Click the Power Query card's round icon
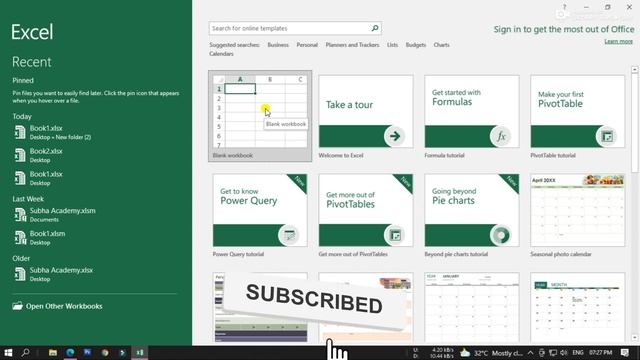Screen dimensions: 640x360 click(289, 235)
